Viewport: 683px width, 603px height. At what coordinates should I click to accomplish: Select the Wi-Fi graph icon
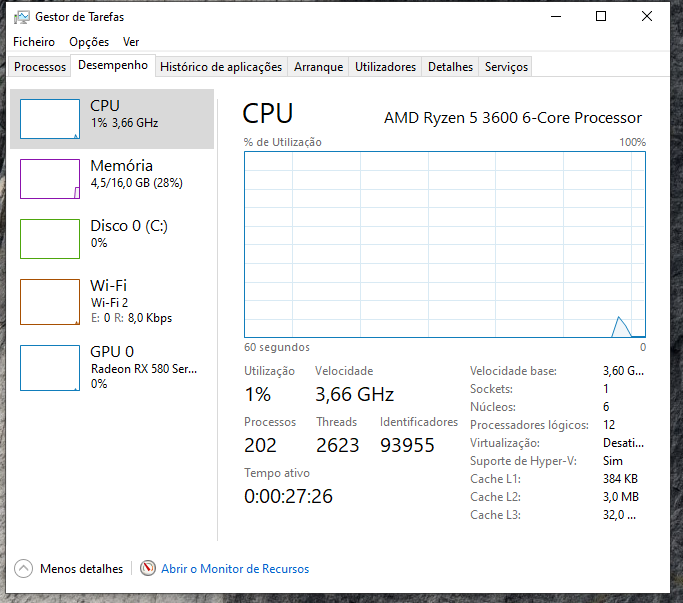click(x=50, y=302)
